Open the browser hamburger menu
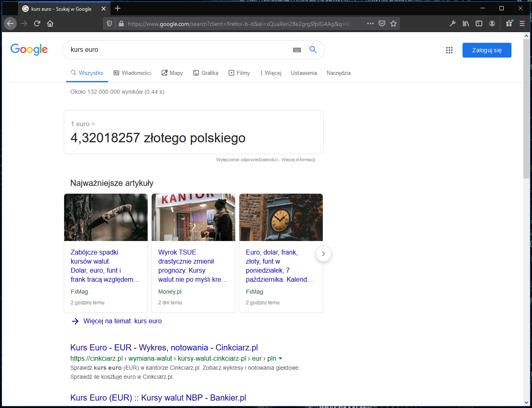532x408 pixels. point(522,23)
